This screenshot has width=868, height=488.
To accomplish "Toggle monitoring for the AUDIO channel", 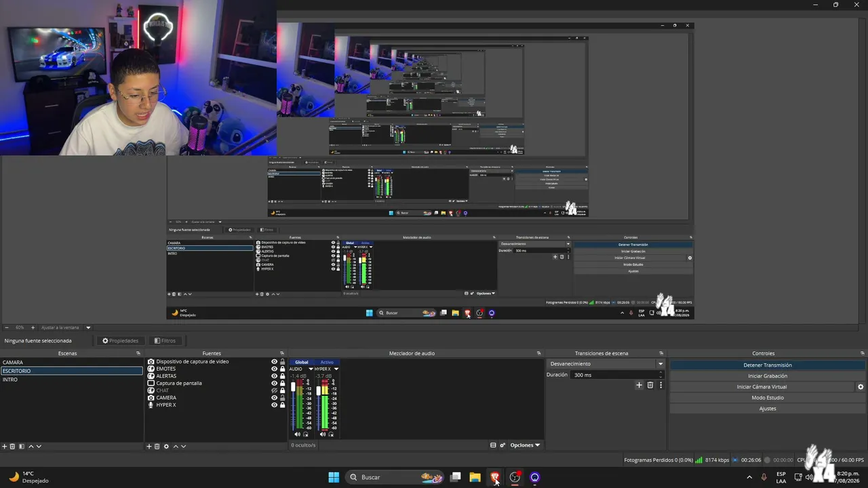I will pyautogui.click(x=306, y=434).
